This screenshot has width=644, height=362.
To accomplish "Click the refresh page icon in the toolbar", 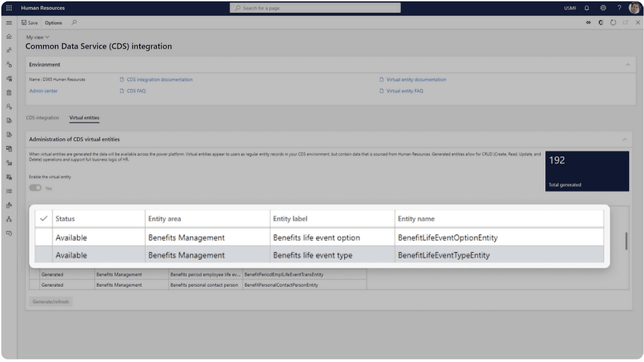I will coord(613,23).
